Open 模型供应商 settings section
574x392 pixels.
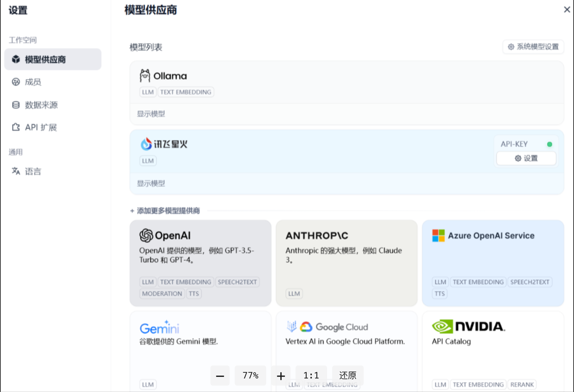[53, 59]
